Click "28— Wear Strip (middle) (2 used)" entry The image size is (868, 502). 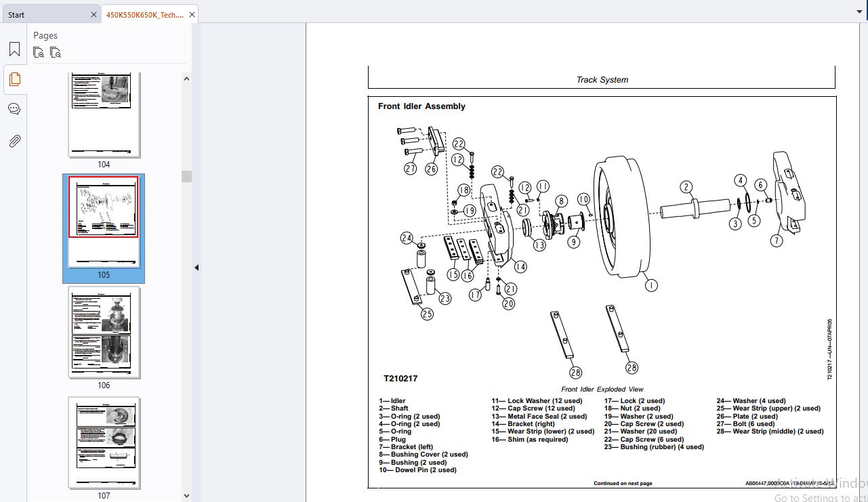[x=770, y=432]
